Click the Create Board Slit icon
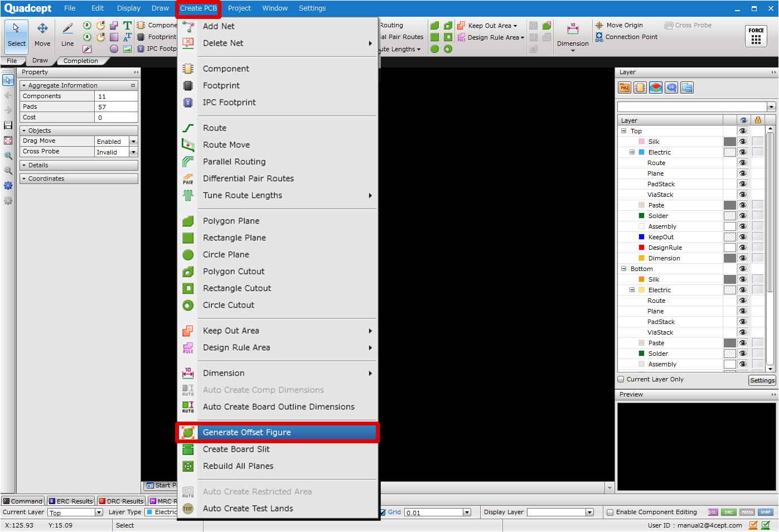 (x=188, y=449)
